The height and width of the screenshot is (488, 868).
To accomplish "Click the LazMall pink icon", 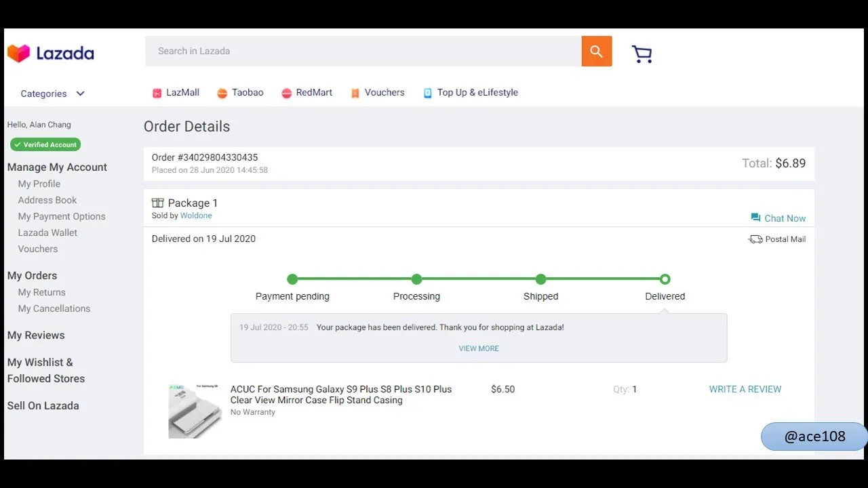I will coord(157,94).
